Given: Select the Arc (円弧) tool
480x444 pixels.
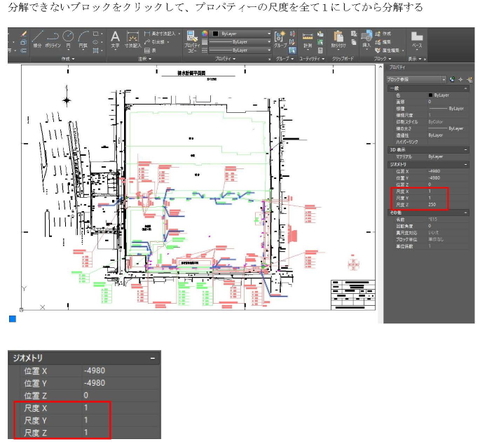Looking at the screenshot, I should tap(83, 38).
